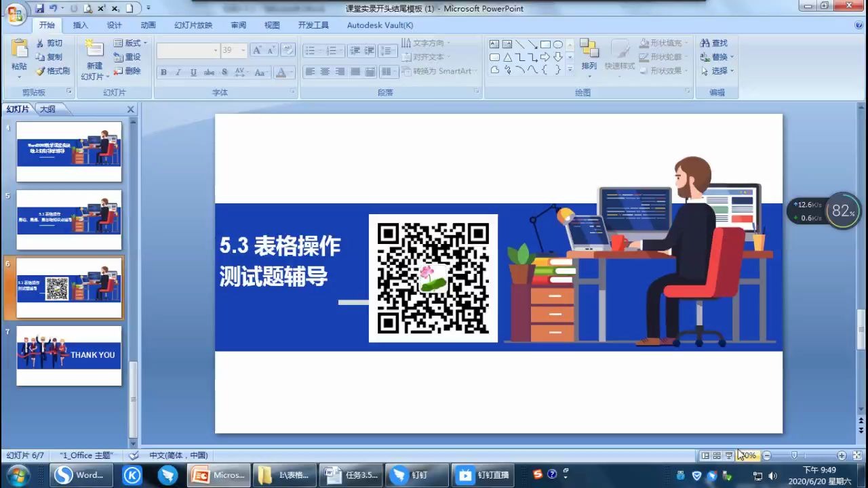Open the 版式 layout dropdown
This screenshot has height=488, width=868.
pyautogui.click(x=130, y=43)
